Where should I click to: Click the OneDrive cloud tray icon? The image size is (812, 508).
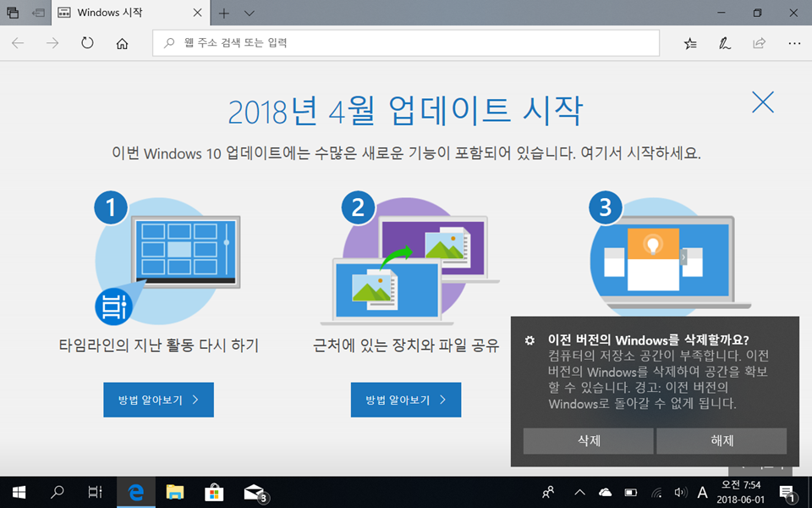(x=605, y=492)
